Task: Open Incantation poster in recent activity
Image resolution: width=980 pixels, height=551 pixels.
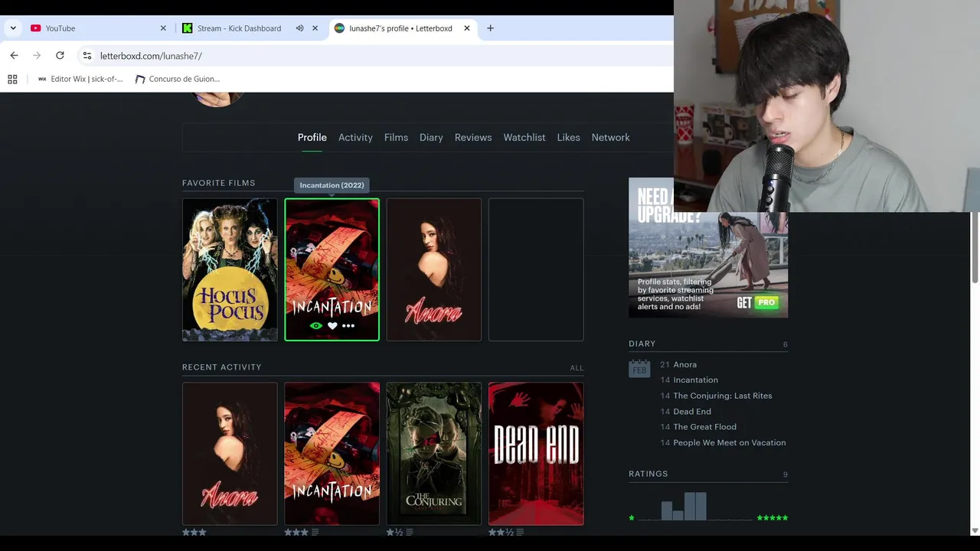Action: point(332,454)
